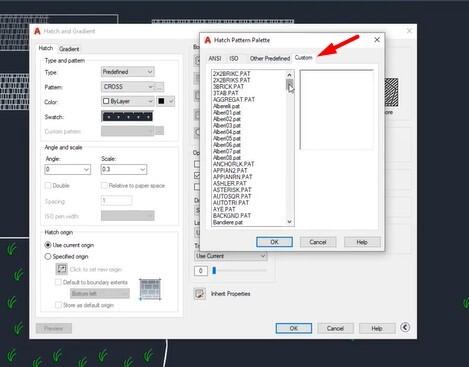
Task: Select APPIANRN.PAT in the list
Action: 232,177
